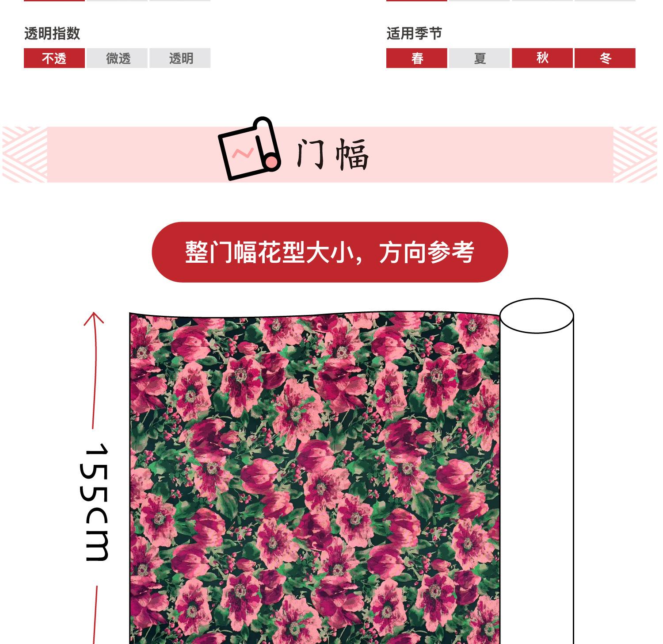Click the right striped pattern decoration on banner

point(635,154)
